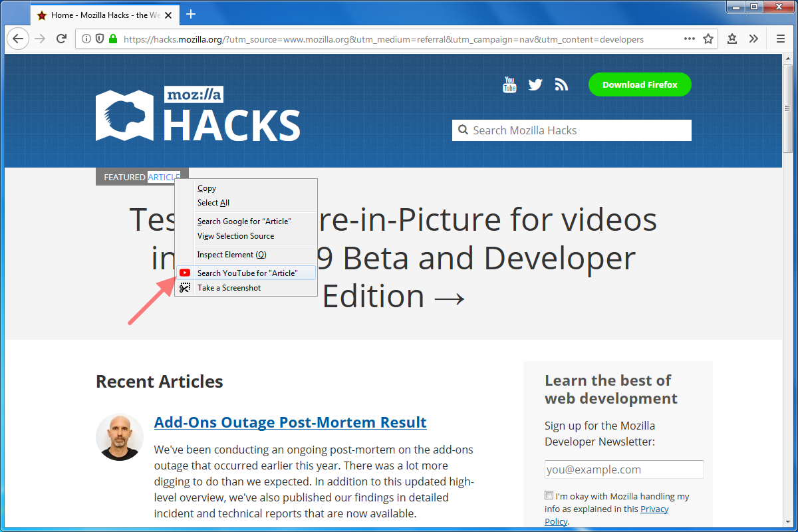Image resolution: width=798 pixels, height=532 pixels.
Task: Click the FEATURED ARTICLE label
Action: point(142,177)
